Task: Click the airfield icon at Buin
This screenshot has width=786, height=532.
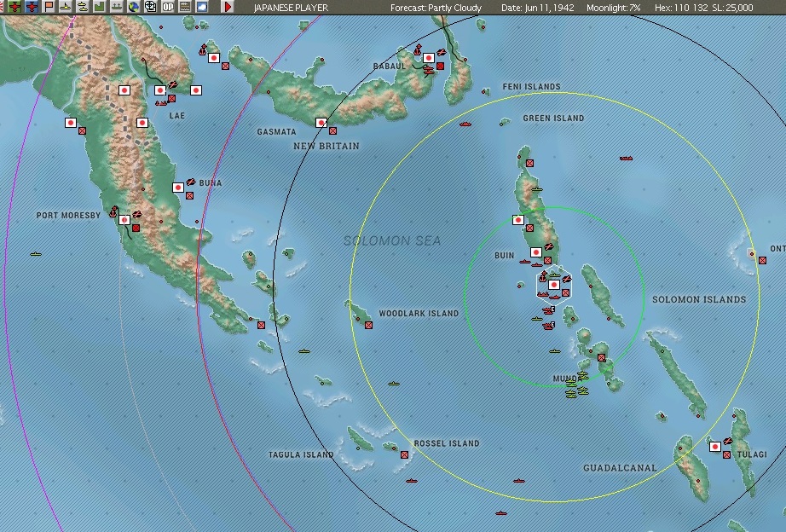Action: (549, 246)
